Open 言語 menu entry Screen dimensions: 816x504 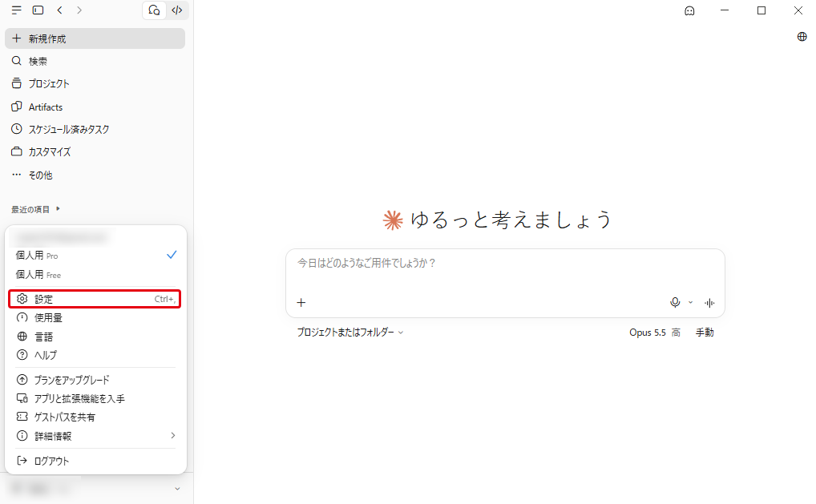[x=95, y=337]
